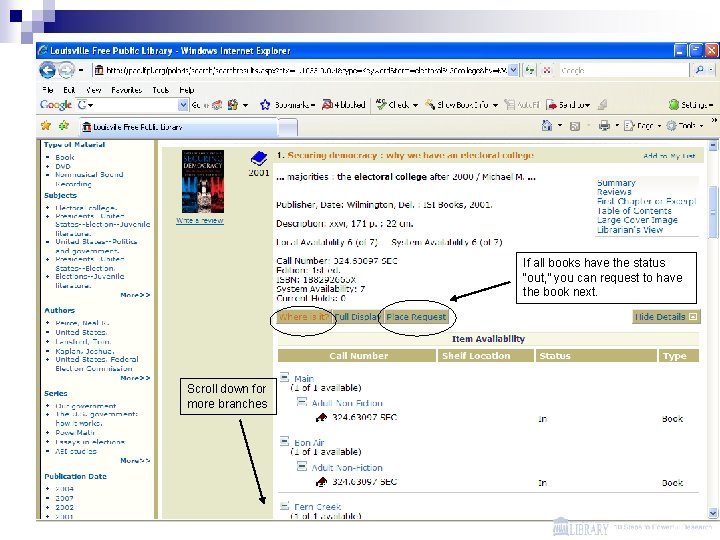This screenshot has width=720, height=540.
Task: Click the Google toolbar Settings icon
Action: pos(674,105)
